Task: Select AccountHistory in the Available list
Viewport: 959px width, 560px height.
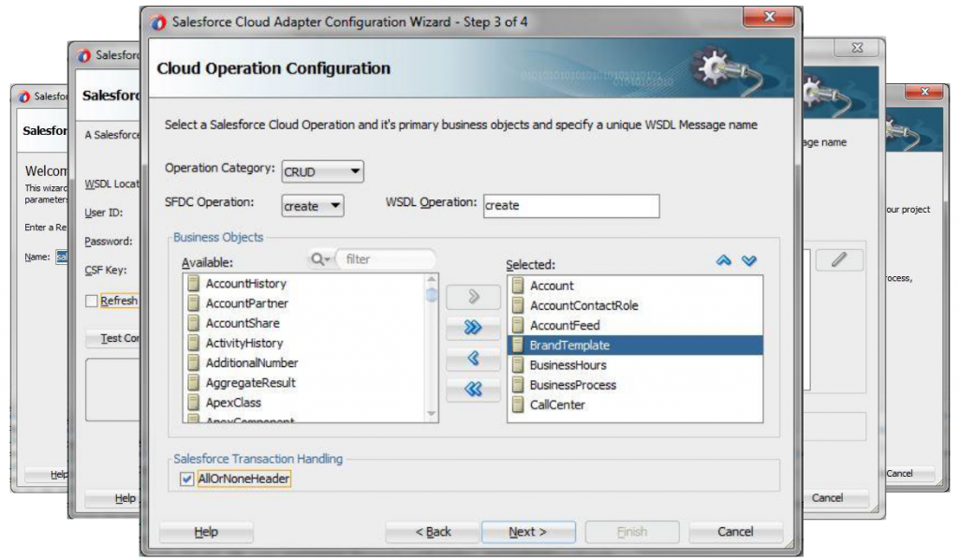Action: [x=245, y=284]
